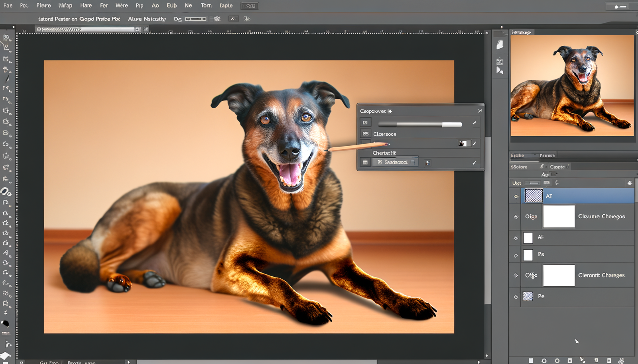Image resolution: width=638 pixels, height=364 pixels.
Task: Click the pencil icon beside the gradient slider
Action: [474, 123]
